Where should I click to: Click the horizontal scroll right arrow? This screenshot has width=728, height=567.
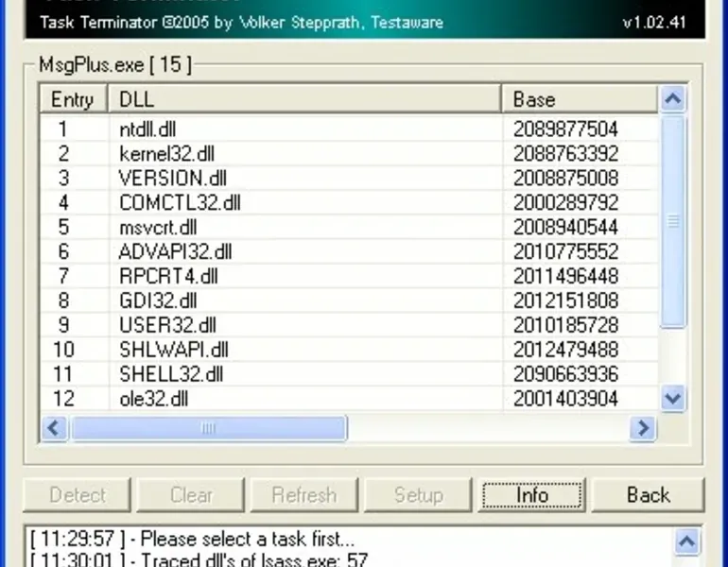click(643, 428)
